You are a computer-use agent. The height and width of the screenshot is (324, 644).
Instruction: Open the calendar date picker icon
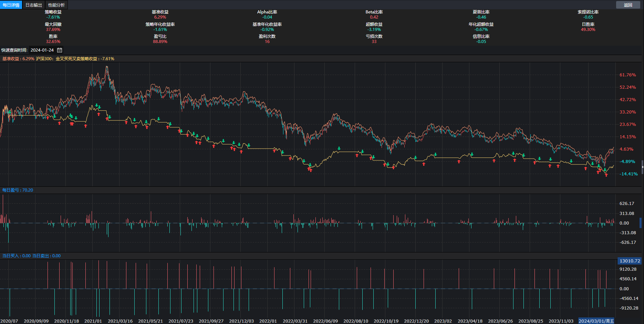(60, 50)
